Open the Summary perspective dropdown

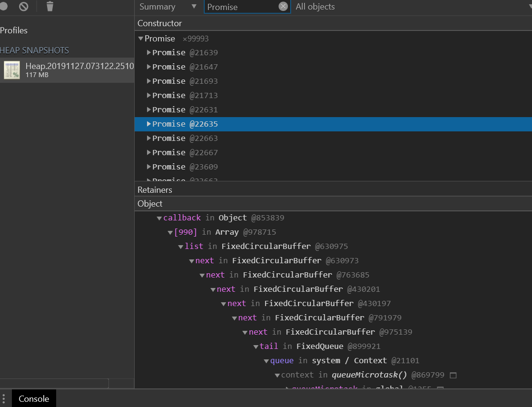[168, 7]
